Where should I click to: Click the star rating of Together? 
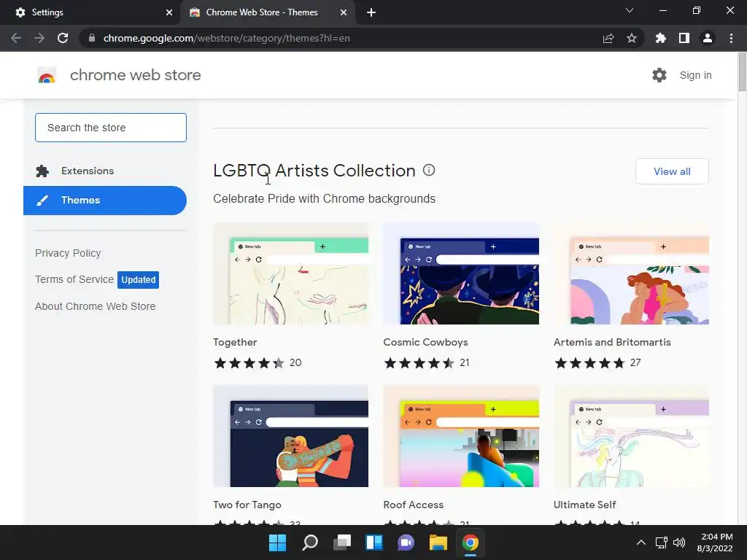249,363
